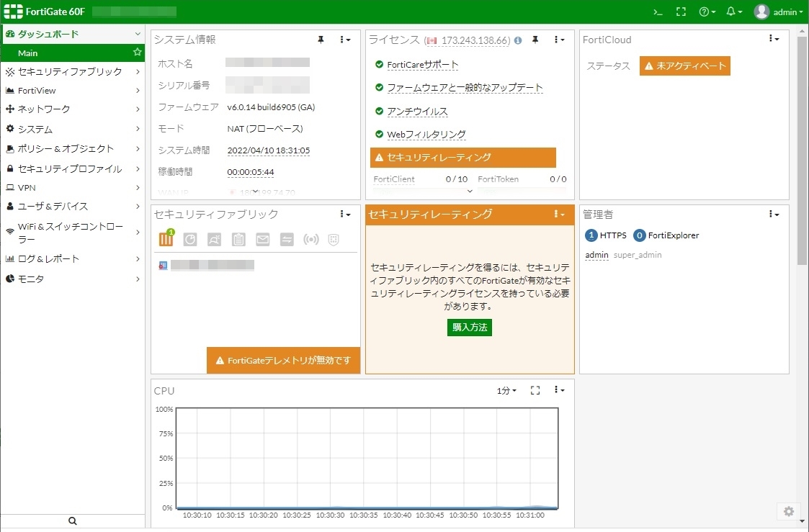Click the shield-shaped fabric icon
Viewport: 809px width, 532px height.
pyautogui.click(x=334, y=239)
